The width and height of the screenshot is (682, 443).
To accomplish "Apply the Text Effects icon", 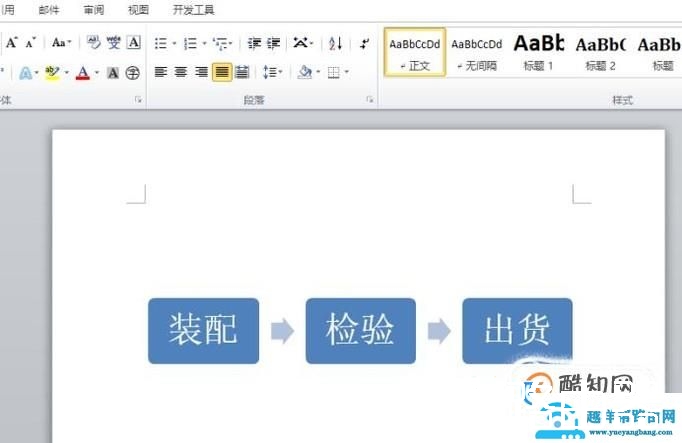I will coord(25,73).
